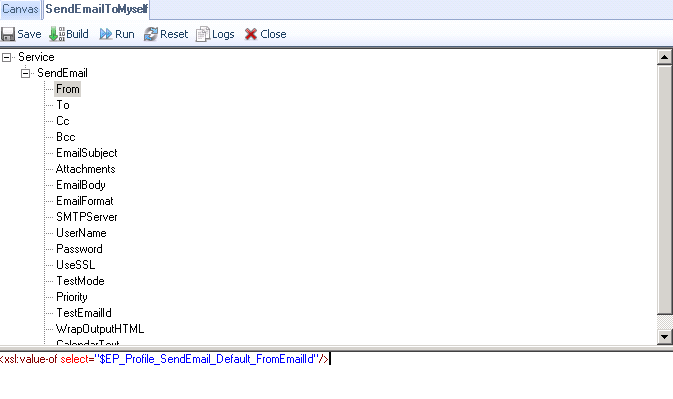Screen dimensions: 673x399
Task: Click the Save label in toolbar
Action: click(29, 34)
